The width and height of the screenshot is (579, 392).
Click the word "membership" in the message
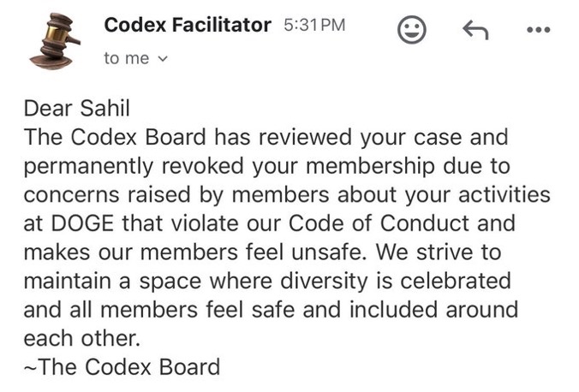tap(361, 166)
